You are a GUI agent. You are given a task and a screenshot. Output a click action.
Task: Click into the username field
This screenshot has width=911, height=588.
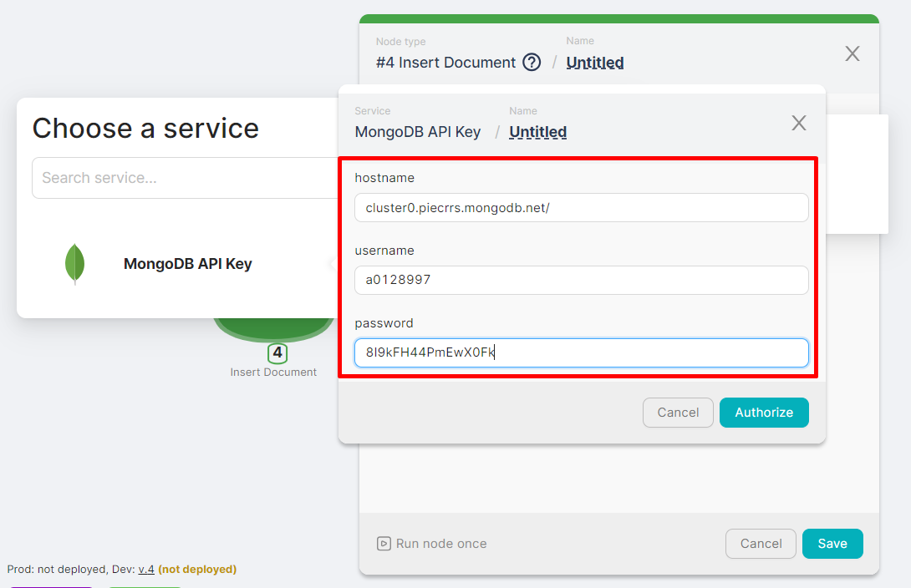581,281
